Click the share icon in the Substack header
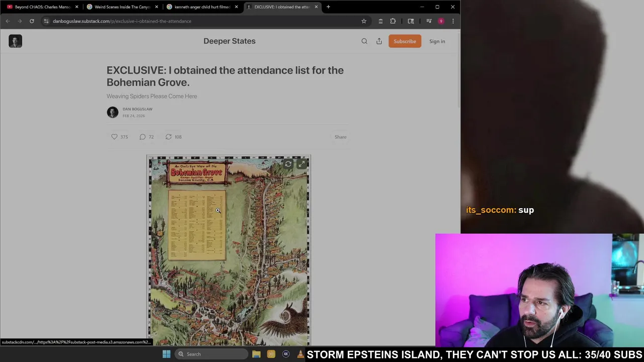The width and height of the screenshot is (644, 362). (379, 41)
